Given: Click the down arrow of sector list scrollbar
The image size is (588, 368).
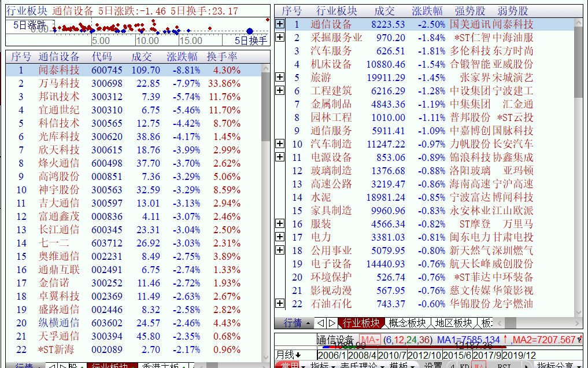Looking at the screenshot, I should [x=579, y=312].
